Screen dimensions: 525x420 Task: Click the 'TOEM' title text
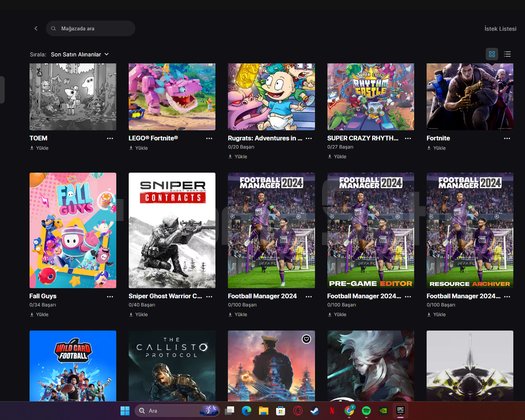click(39, 138)
